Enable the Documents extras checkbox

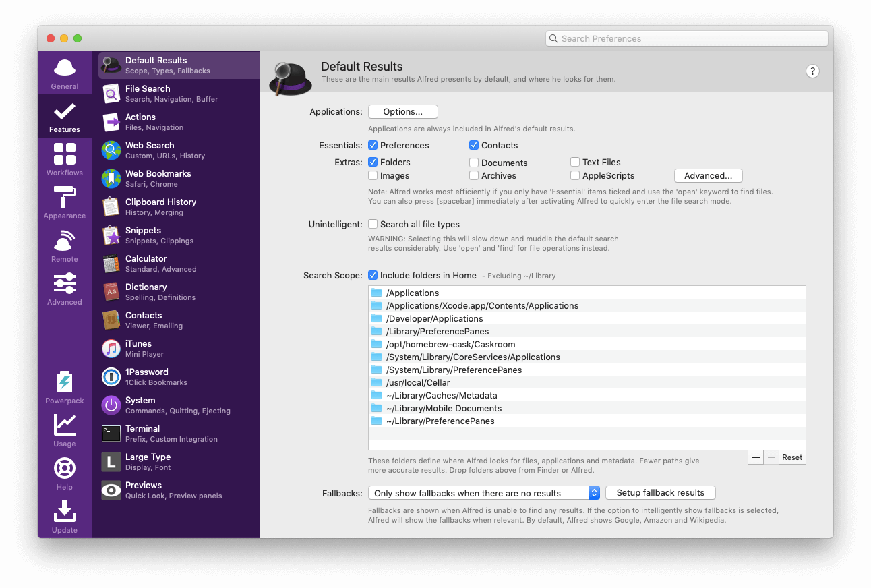[x=474, y=162]
